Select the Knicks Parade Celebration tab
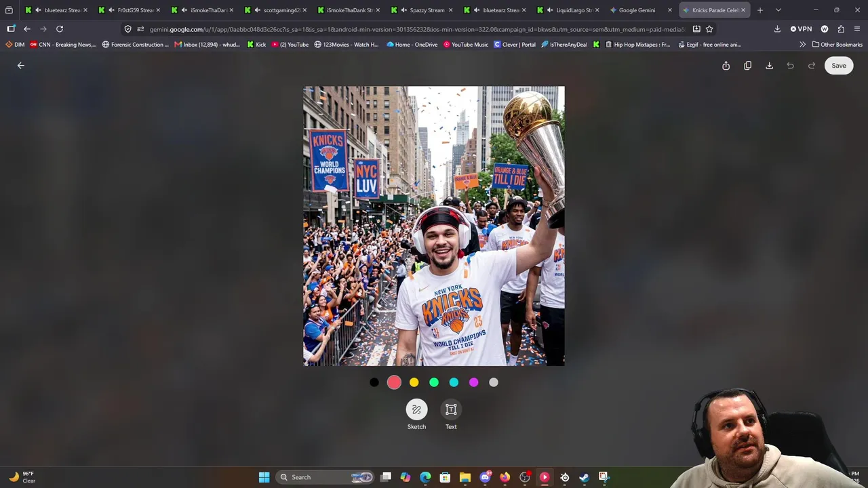Viewport: 868px width, 488px height. click(x=715, y=10)
